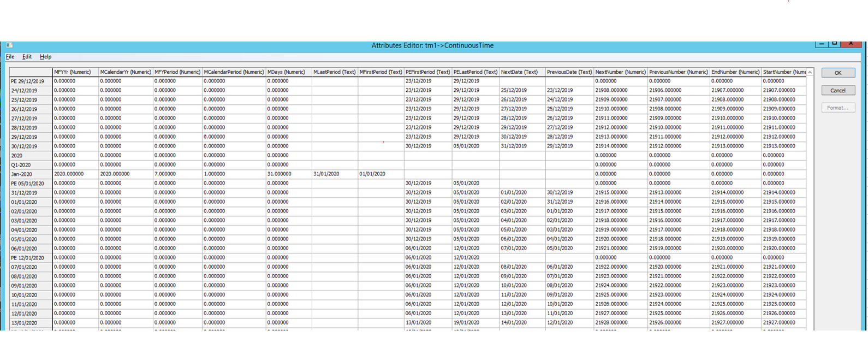The image size is (868, 354).
Task: Open the Help menu
Action: pyautogui.click(x=45, y=57)
